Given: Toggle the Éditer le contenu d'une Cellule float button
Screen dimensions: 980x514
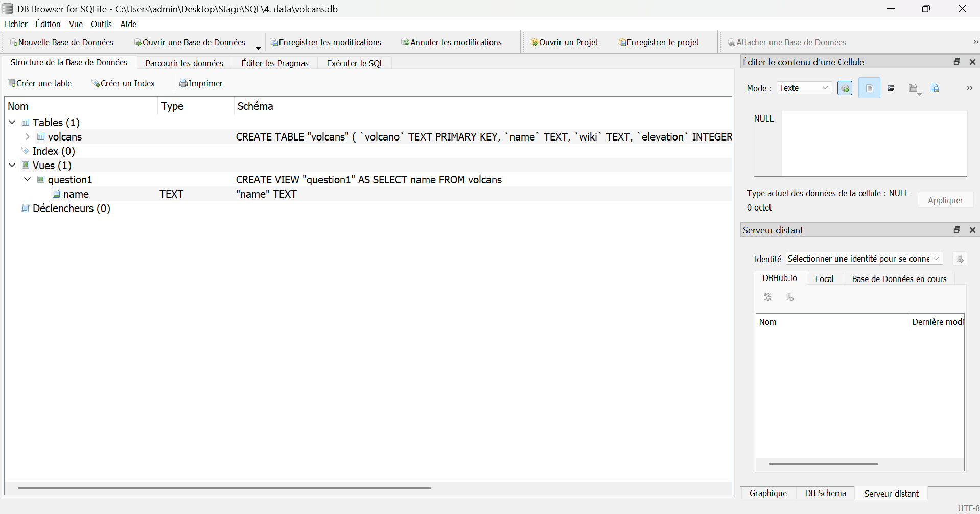Looking at the screenshot, I should click(x=956, y=61).
